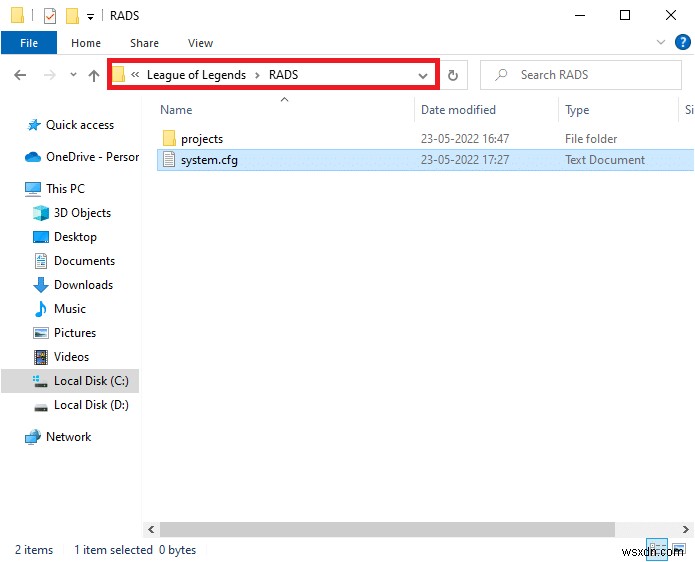Click the New Folder quick access toolbar icon
Viewport: 695px width, 562px height.
(x=72, y=16)
